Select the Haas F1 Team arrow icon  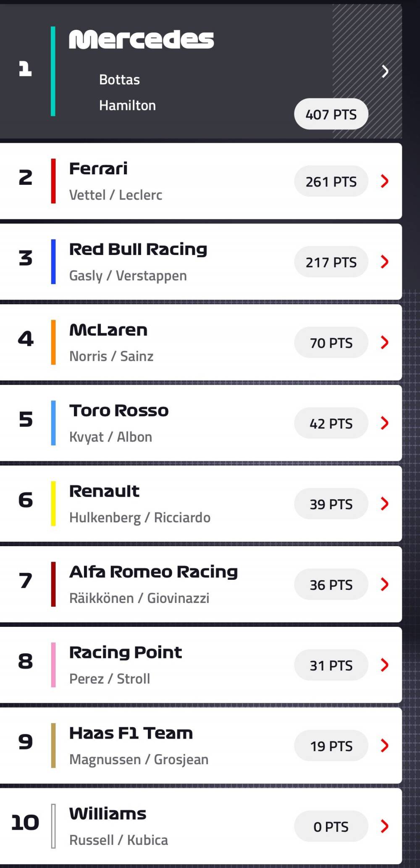pos(385,746)
